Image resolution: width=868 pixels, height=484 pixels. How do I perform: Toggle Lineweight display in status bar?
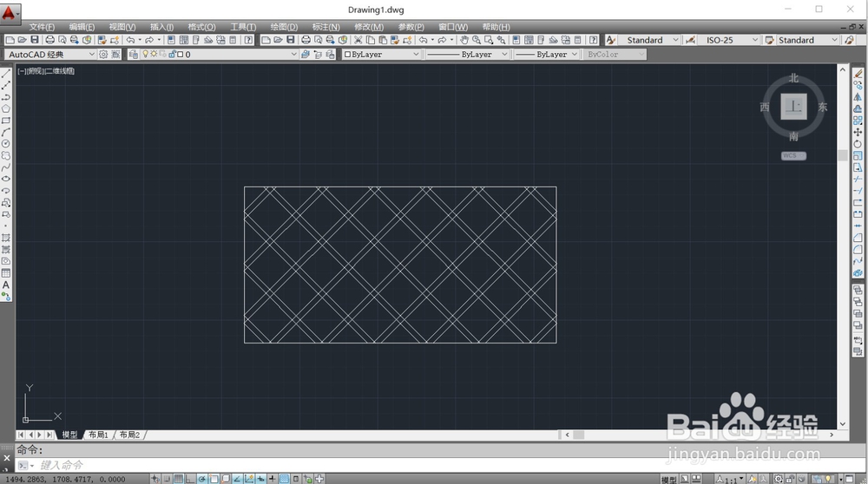click(x=272, y=479)
